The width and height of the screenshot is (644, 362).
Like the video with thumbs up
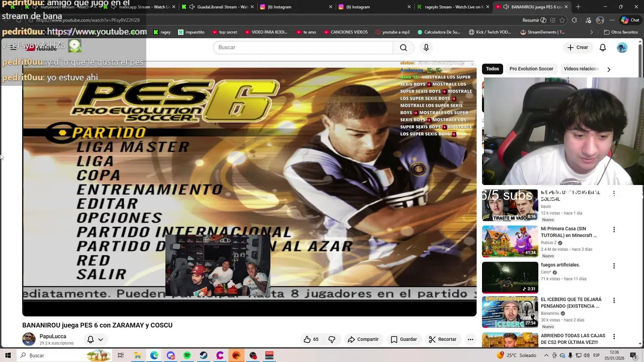[x=311, y=339]
